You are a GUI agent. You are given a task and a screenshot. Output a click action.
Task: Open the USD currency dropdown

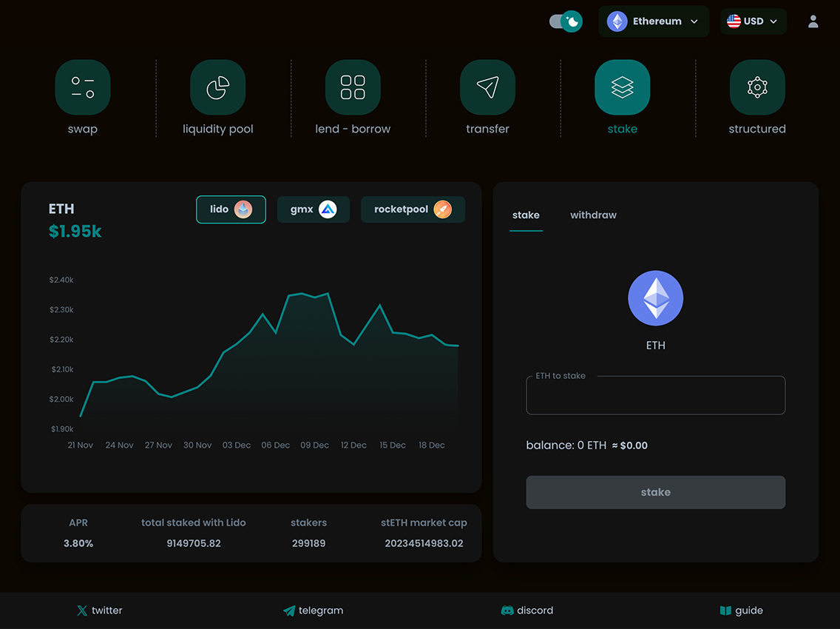[753, 21]
